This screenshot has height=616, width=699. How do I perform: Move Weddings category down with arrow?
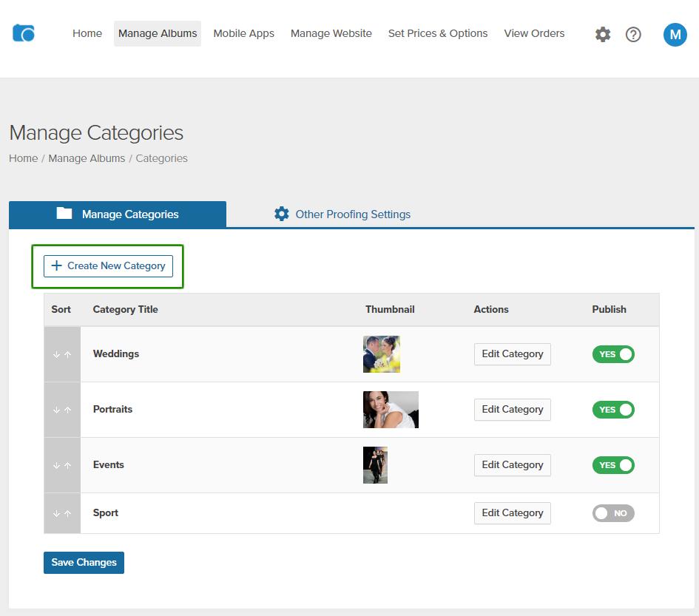point(56,354)
